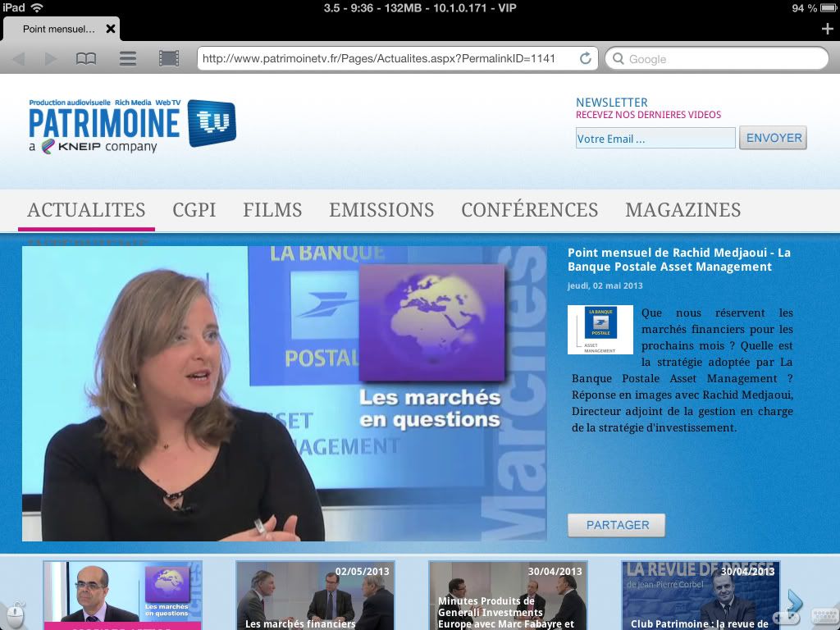The image size is (840, 630).
Task: Close the Point mensuel tab
Action: pos(111,29)
